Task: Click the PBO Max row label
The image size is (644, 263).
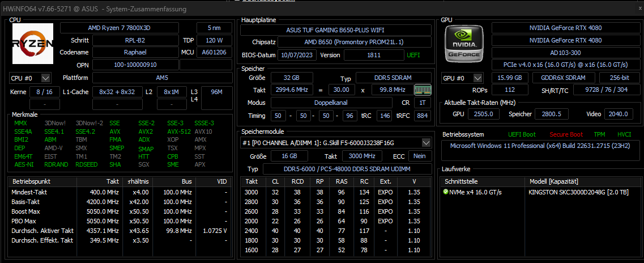Action: [x=24, y=221]
